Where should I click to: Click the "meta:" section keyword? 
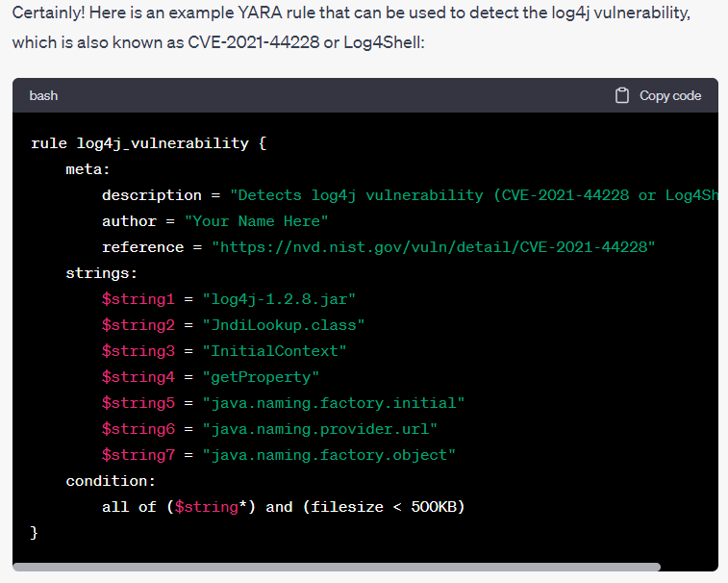coord(88,169)
